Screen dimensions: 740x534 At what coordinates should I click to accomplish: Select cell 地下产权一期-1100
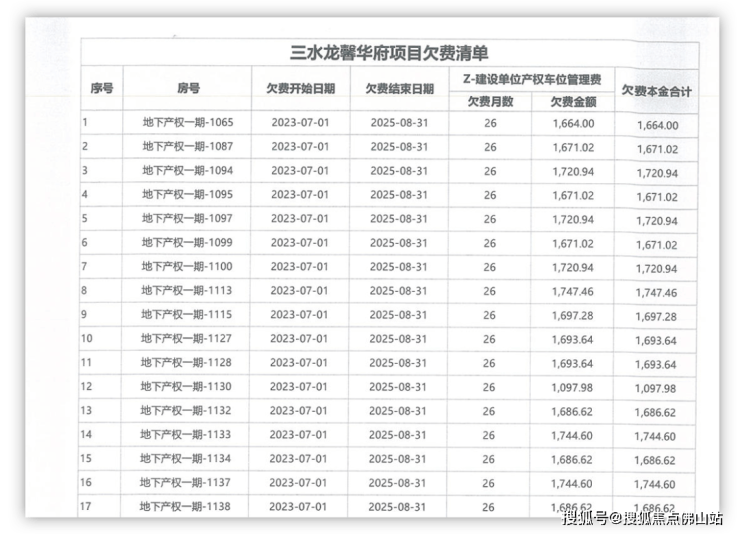pyautogui.click(x=187, y=267)
